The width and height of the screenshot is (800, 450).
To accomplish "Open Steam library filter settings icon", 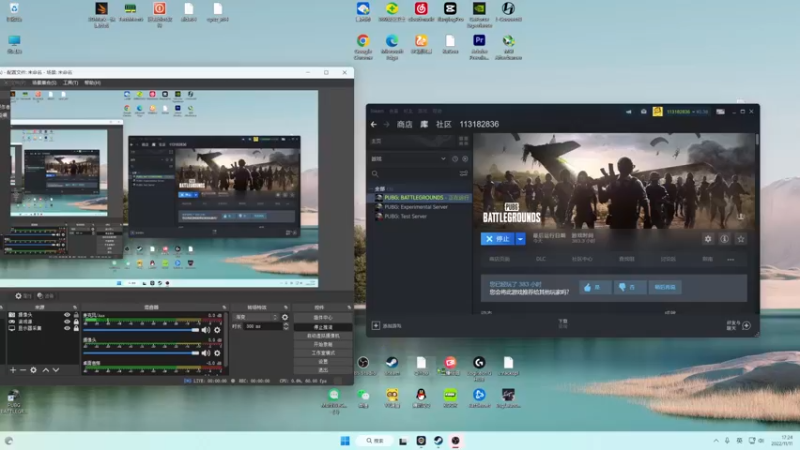I will click(464, 174).
